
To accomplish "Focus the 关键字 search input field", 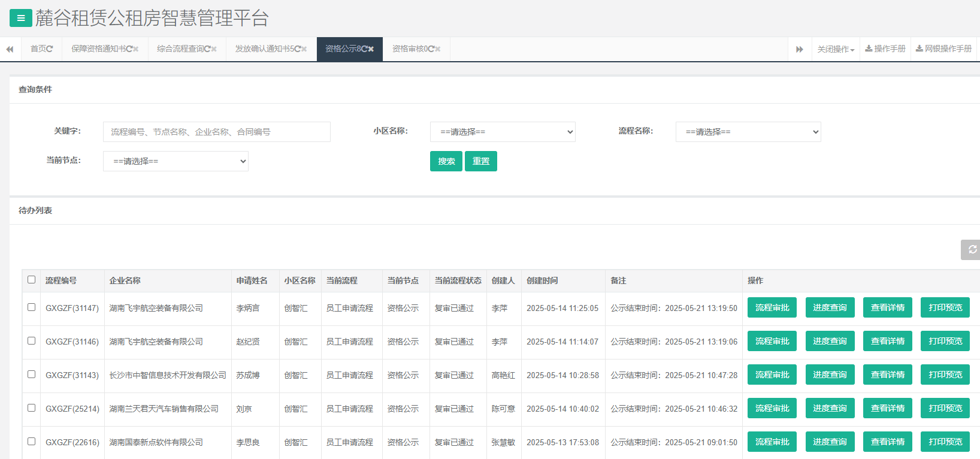I will (x=216, y=132).
